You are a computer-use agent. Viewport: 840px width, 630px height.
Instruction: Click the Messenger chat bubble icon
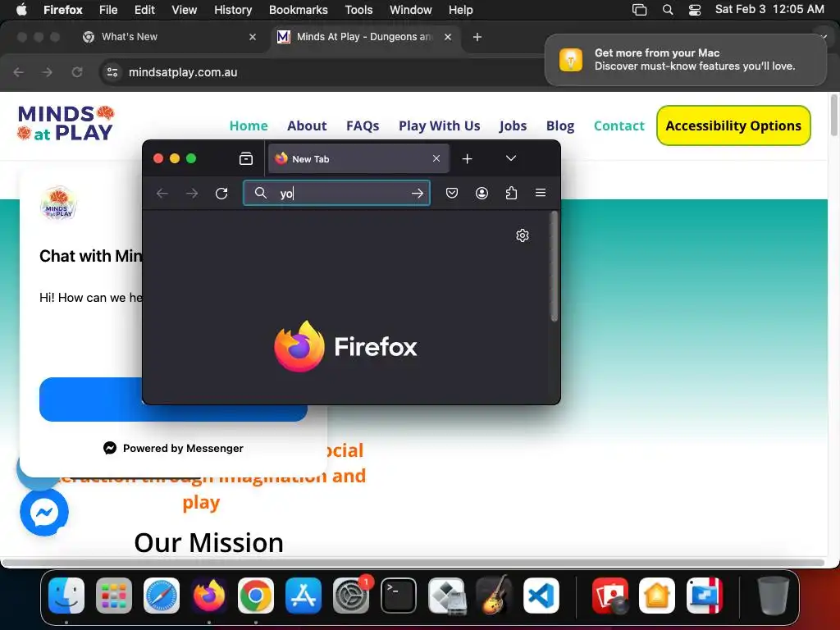pyautogui.click(x=44, y=512)
